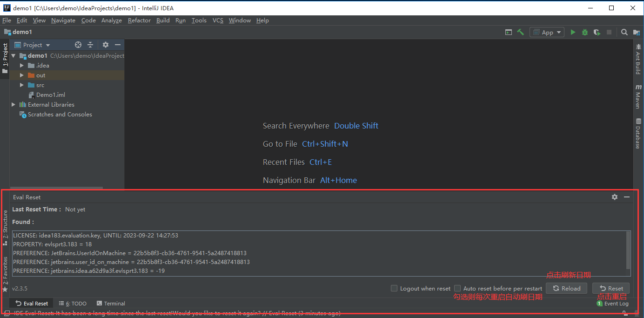Open the Refactor menu

pos(139,20)
